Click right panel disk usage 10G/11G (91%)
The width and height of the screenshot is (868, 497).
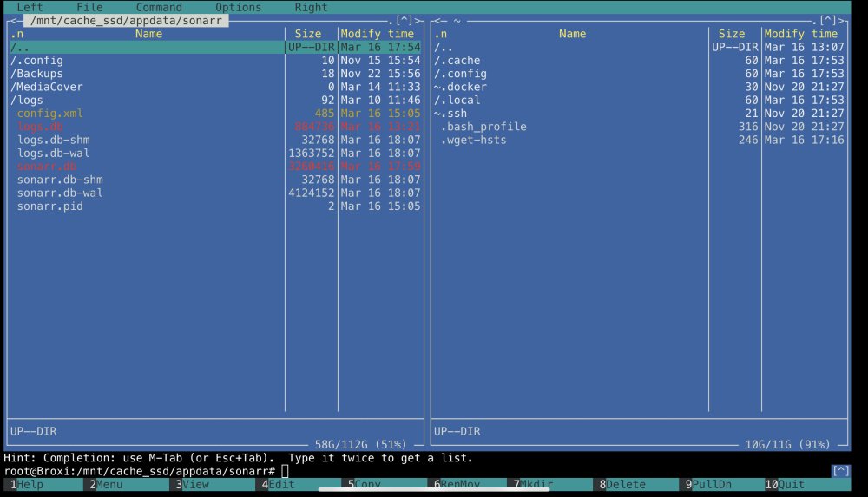[787, 444]
